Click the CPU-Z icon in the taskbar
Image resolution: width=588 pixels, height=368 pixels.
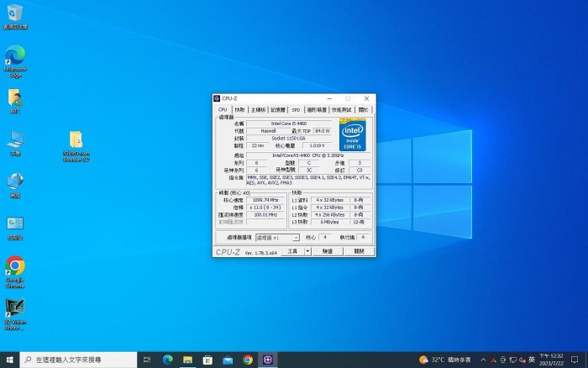(x=268, y=360)
